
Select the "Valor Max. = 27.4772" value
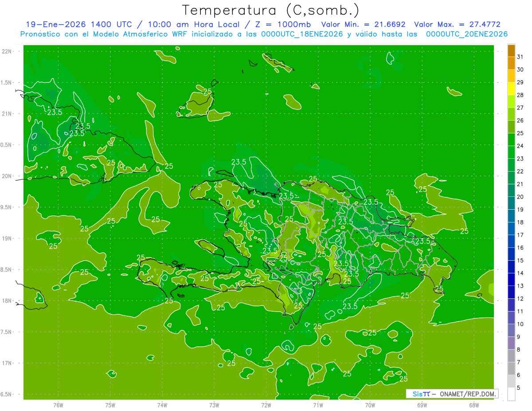(458, 24)
